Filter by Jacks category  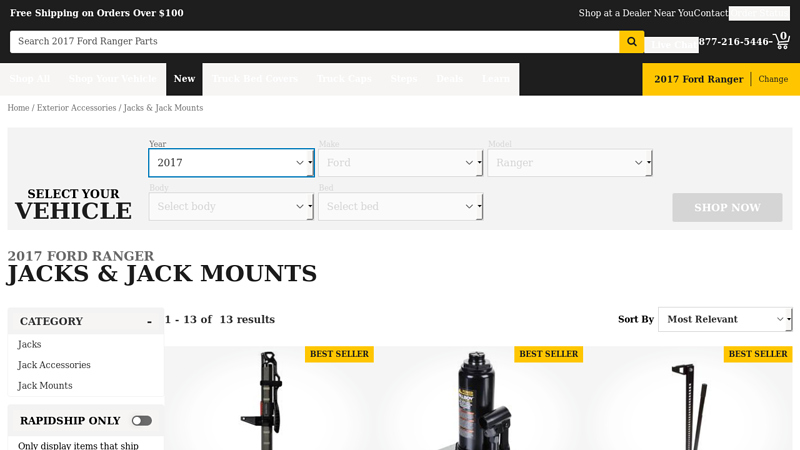point(29,344)
